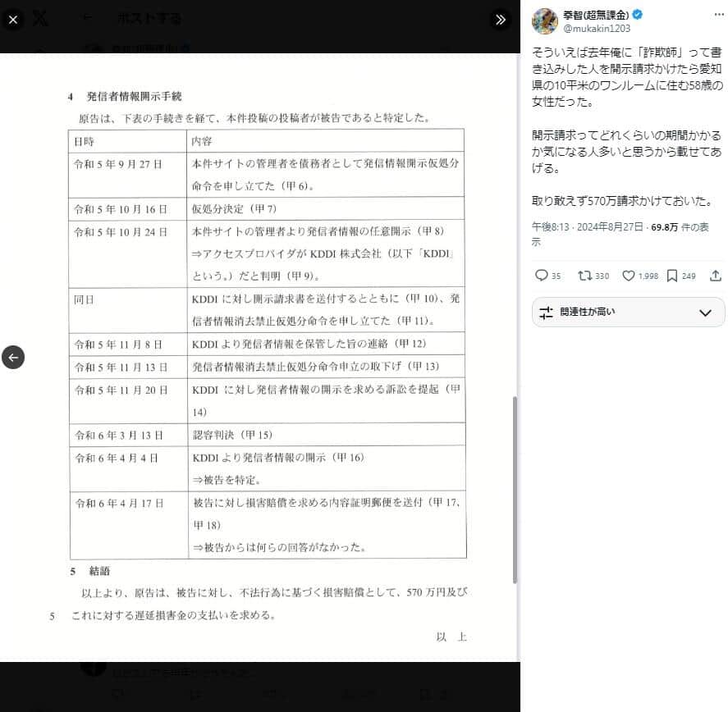Toggle the repost arrows icon
The height and width of the screenshot is (712, 728).
(x=586, y=276)
